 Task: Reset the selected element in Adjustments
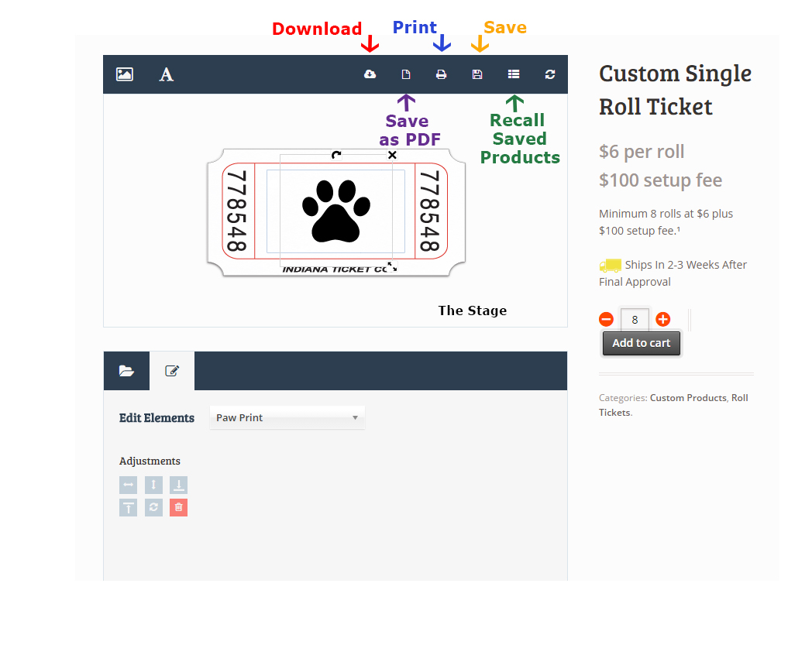pos(153,508)
